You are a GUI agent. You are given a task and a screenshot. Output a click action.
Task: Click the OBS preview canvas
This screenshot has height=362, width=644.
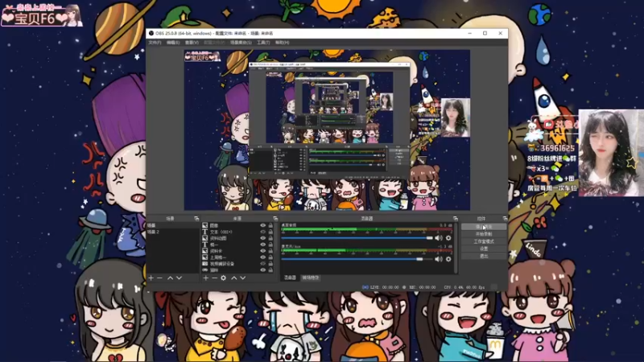327,130
